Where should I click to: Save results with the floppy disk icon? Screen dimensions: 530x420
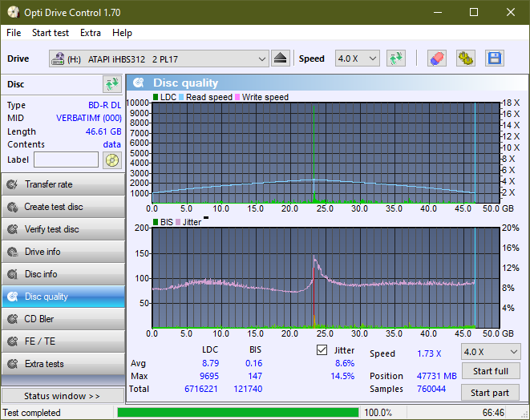[x=495, y=59]
